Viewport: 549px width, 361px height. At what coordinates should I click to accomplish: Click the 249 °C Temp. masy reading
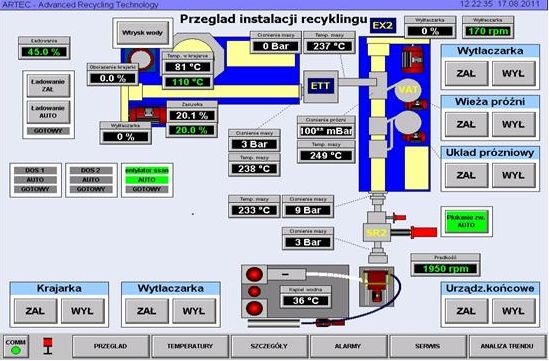(x=326, y=155)
